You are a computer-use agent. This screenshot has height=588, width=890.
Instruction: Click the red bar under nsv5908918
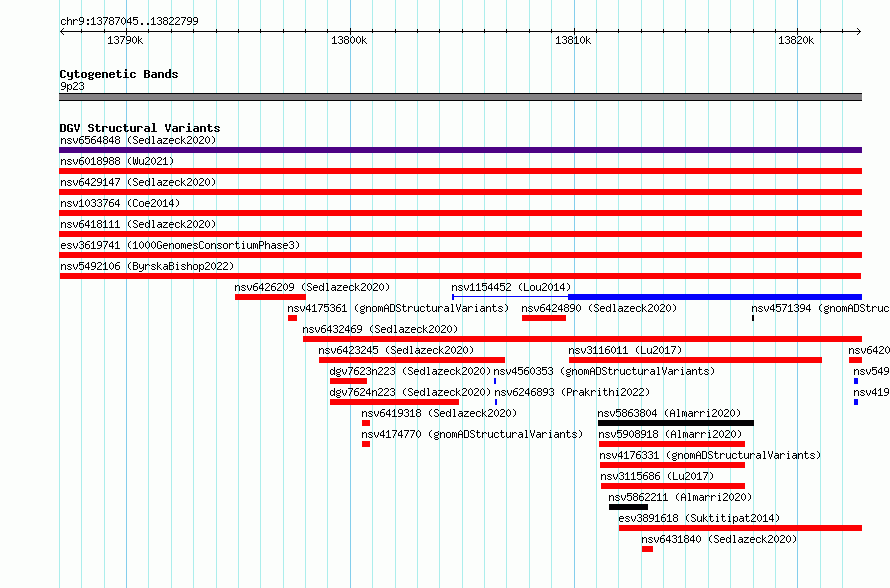tap(672, 444)
